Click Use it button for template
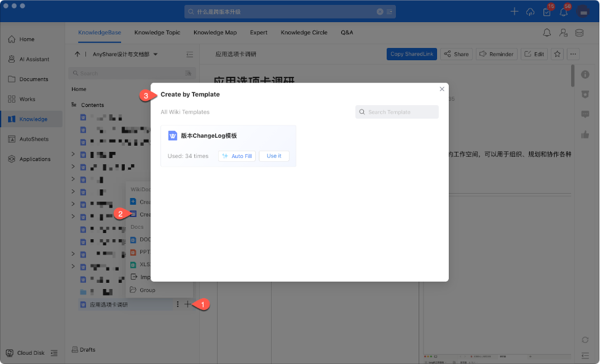The height and width of the screenshot is (364, 600). (274, 156)
